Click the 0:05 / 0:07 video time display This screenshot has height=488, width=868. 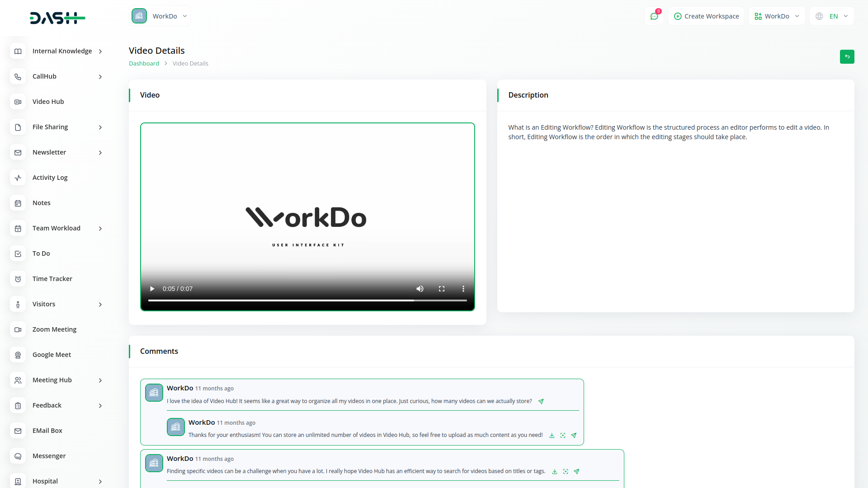178,289
